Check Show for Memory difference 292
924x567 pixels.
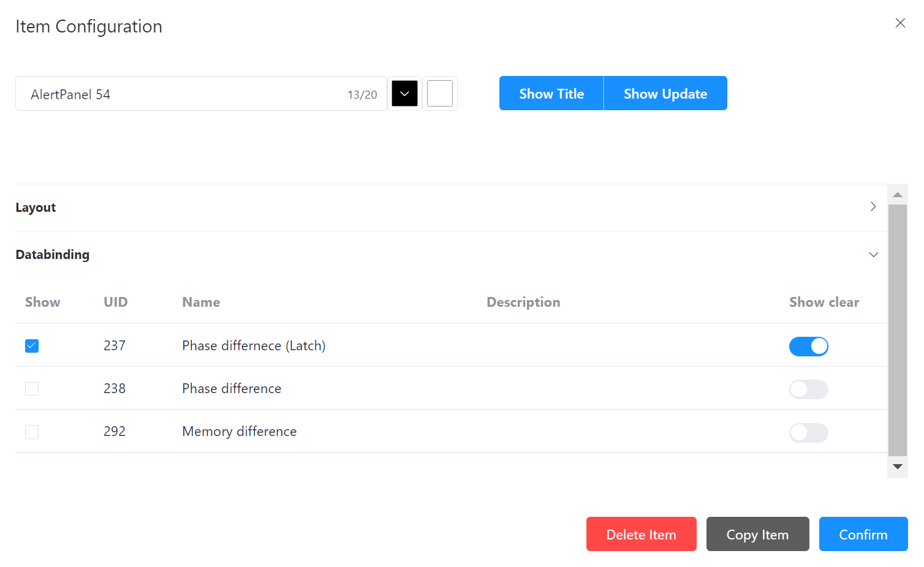click(x=32, y=432)
